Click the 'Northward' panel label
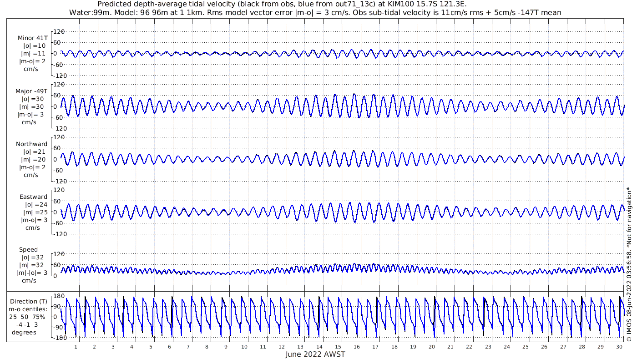This screenshot has width=637, height=364. 32,144
